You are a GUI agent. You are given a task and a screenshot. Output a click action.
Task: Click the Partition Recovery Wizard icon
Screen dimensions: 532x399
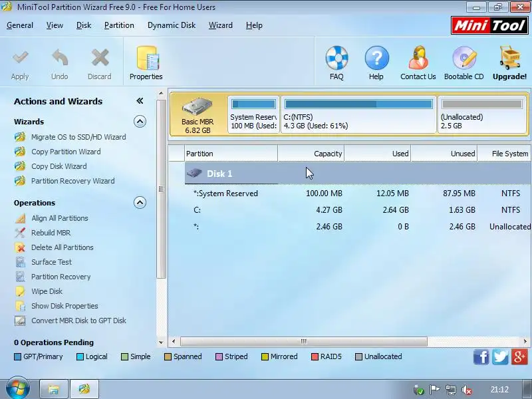(20, 180)
